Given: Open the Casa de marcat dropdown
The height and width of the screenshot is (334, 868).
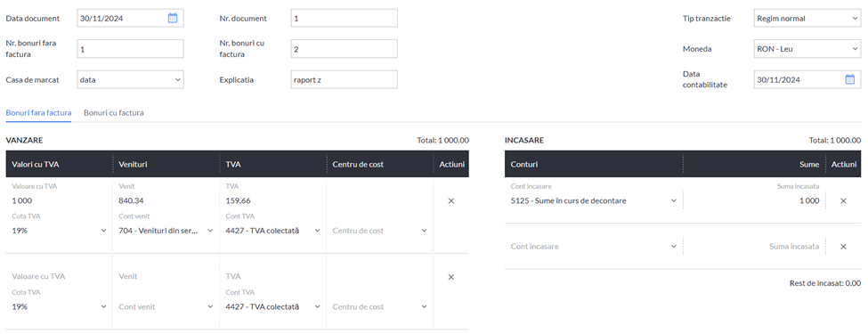Looking at the screenshot, I should coord(130,80).
